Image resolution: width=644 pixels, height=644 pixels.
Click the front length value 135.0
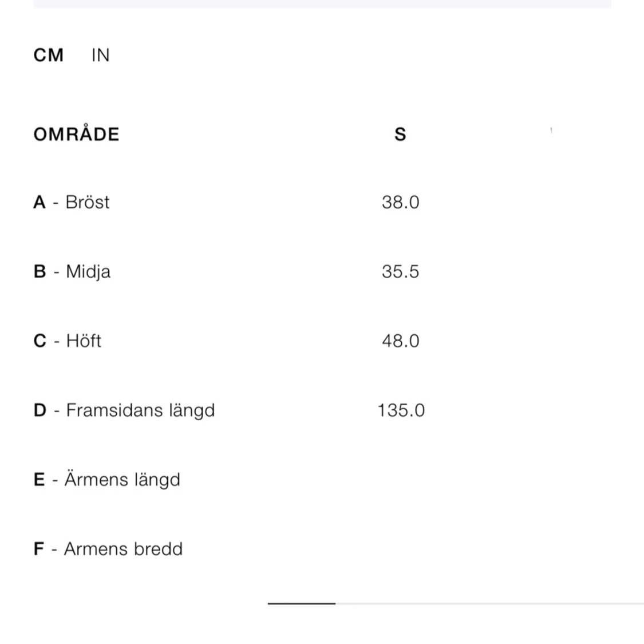pos(401,410)
